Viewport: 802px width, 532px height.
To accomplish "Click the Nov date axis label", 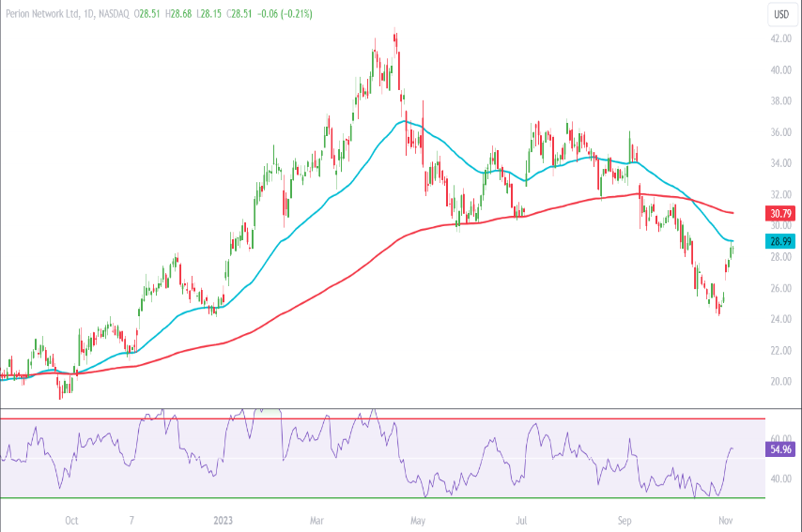I will pyautogui.click(x=726, y=521).
